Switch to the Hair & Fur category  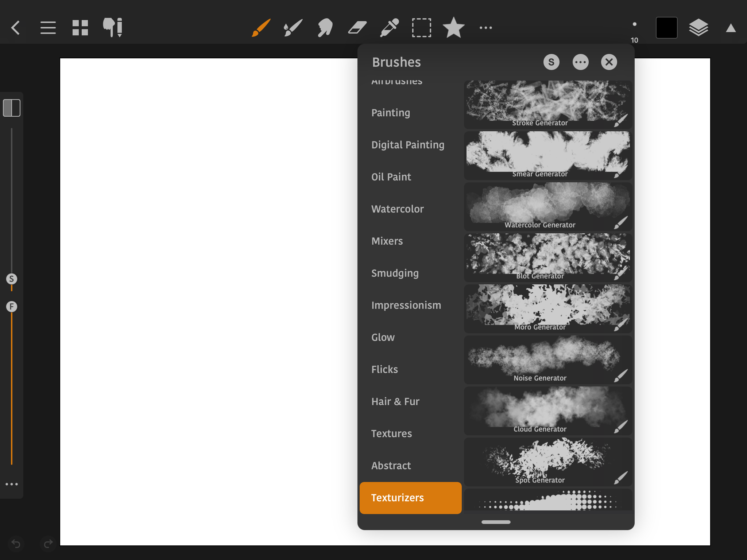click(395, 401)
